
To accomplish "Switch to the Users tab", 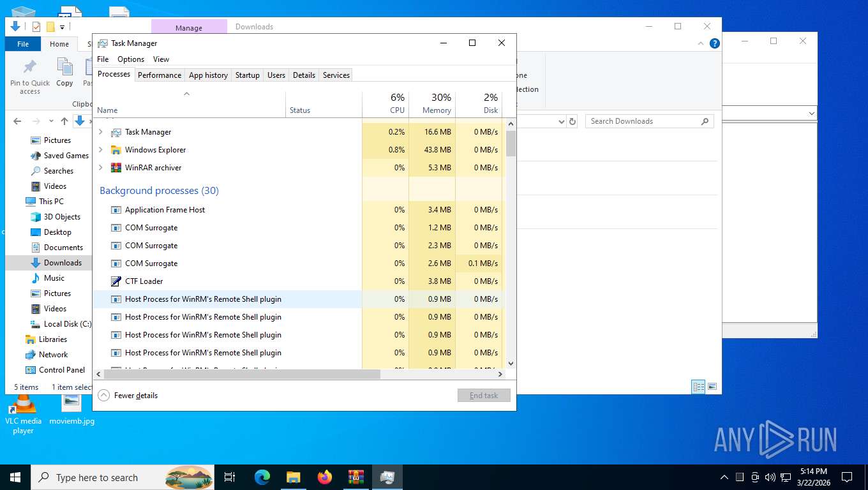I will [x=276, y=75].
